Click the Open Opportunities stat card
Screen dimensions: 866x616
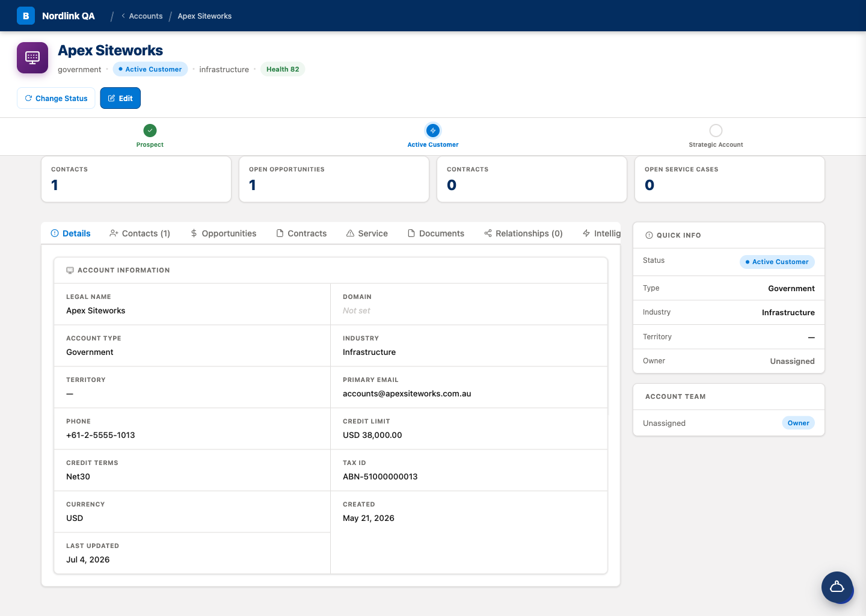[x=334, y=179]
